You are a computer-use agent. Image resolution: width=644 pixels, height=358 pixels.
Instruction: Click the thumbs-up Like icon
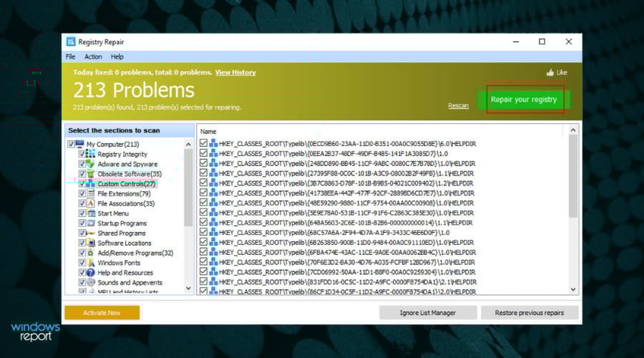coord(550,73)
